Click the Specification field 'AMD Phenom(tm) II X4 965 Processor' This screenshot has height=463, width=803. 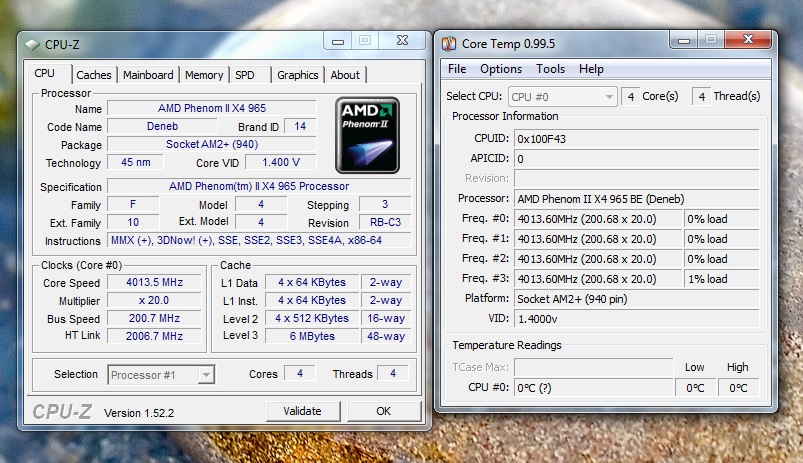coord(259,186)
